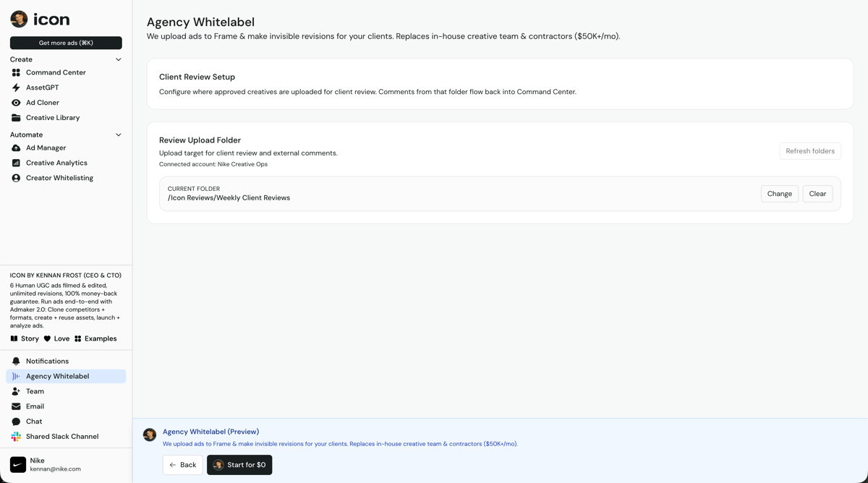
Task: Click the Notifications bell icon
Action: [16, 362]
